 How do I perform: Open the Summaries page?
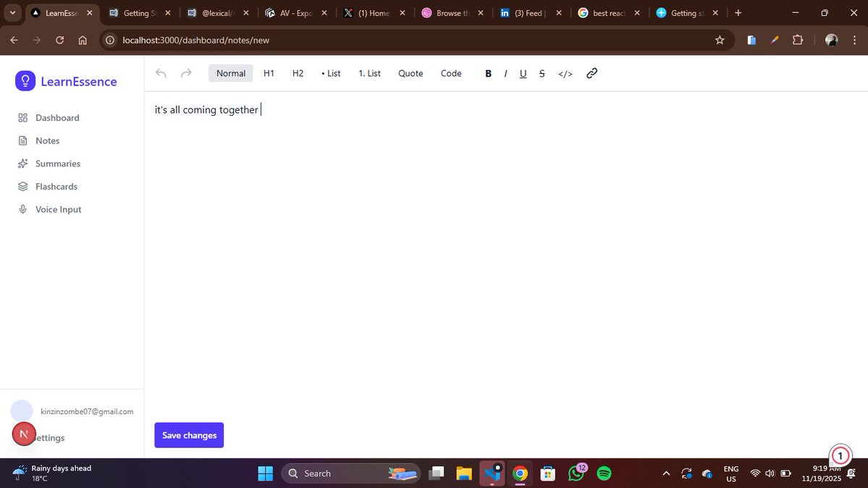[x=58, y=163]
